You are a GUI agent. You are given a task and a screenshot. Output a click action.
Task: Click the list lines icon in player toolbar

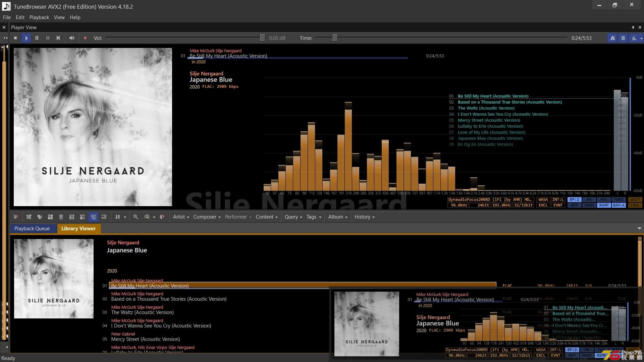(x=623, y=38)
